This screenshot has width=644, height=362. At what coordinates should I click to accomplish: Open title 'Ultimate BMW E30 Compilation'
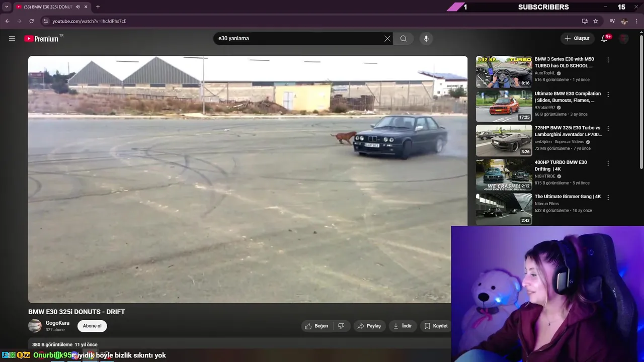568,97
